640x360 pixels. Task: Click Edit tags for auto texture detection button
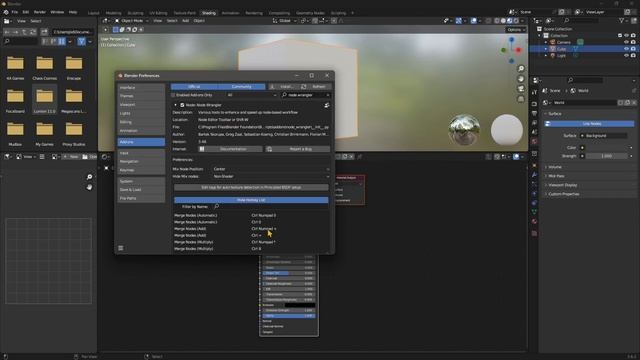(251, 187)
